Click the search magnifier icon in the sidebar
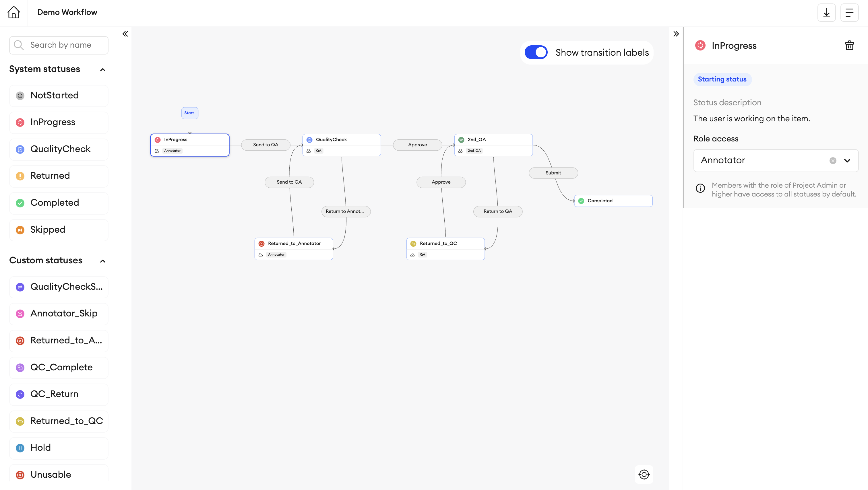 coord(19,45)
